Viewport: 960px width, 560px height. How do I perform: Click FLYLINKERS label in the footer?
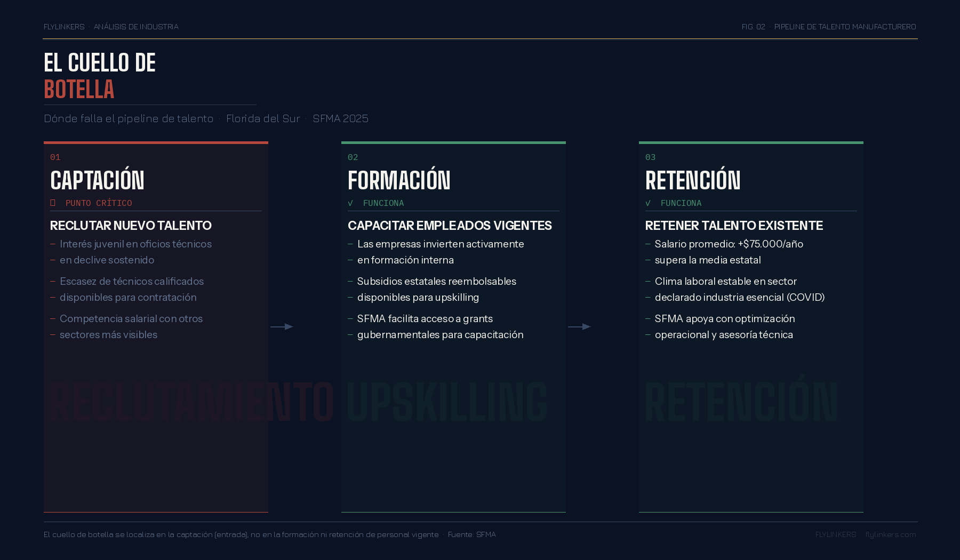(836, 534)
